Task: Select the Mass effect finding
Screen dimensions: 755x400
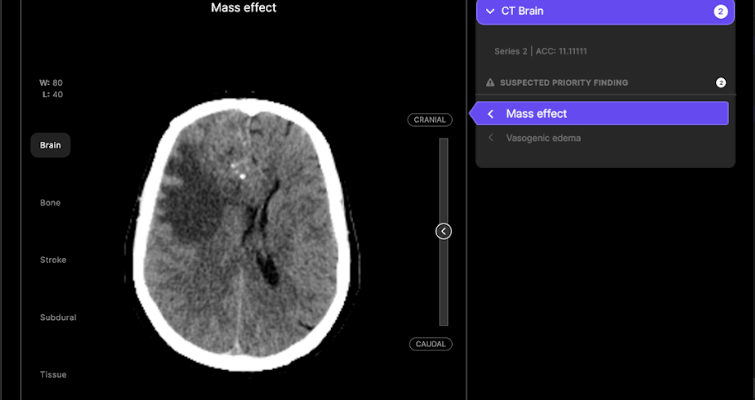Action: pos(599,114)
